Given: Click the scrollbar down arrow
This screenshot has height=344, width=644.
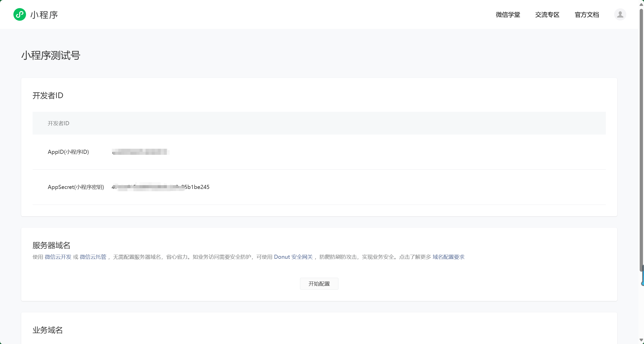Looking at the screenshot, I should click(x=641, y=340).
